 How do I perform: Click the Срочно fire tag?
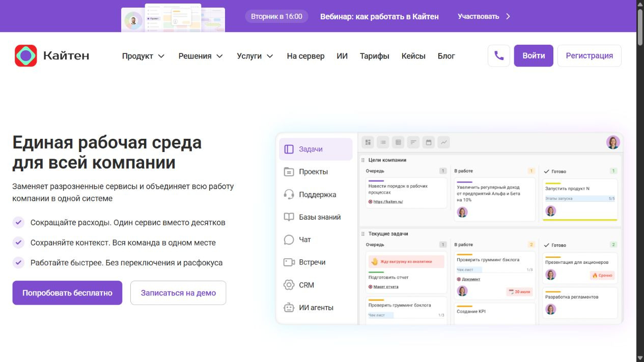coord(602,275)
